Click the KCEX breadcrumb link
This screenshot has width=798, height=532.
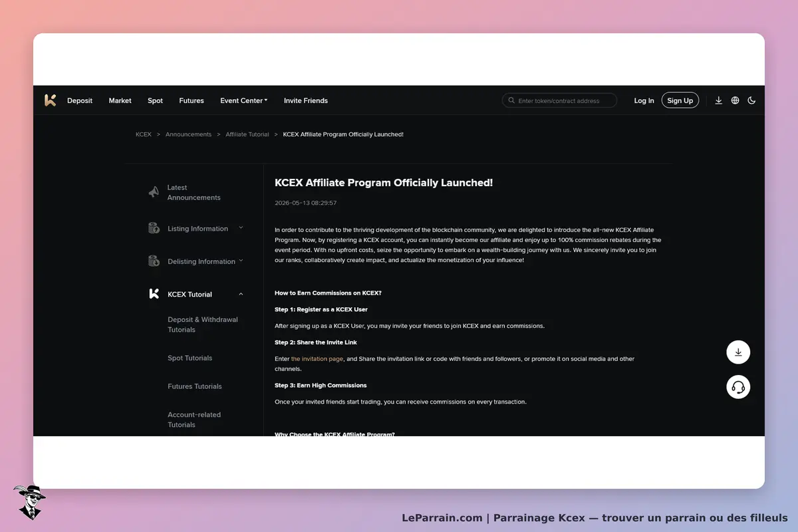(144, 134)
